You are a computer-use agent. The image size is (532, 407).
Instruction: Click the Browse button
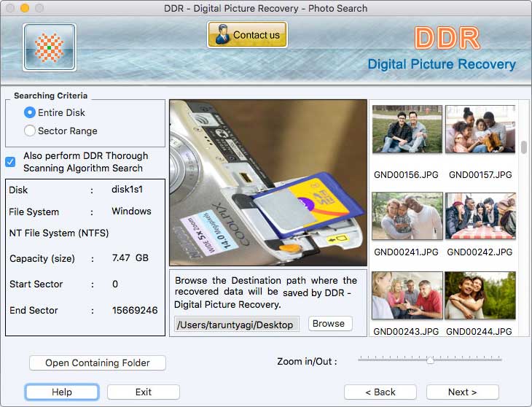330,324
